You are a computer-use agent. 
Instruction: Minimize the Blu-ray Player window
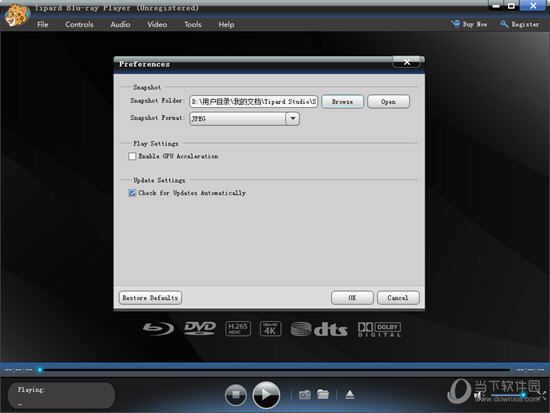click(496, 6)
